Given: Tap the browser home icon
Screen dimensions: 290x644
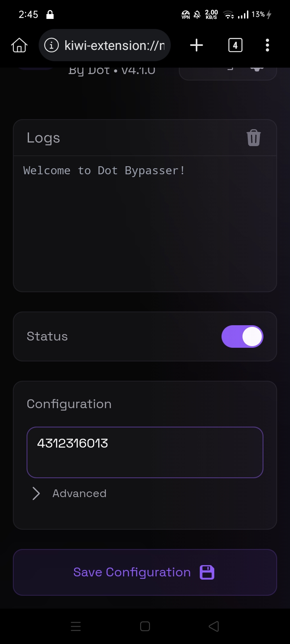Looking at the screenshot, I should (19, 45).
